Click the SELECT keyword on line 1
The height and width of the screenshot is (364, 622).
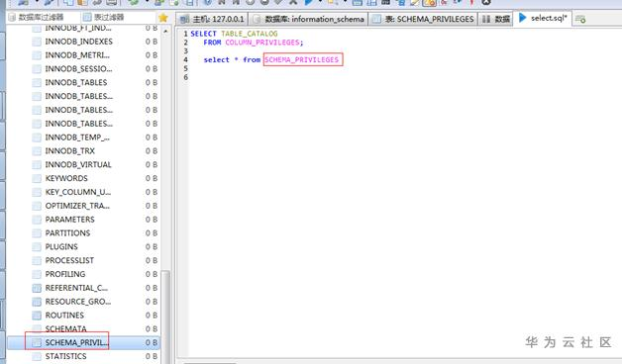[203, 34]
